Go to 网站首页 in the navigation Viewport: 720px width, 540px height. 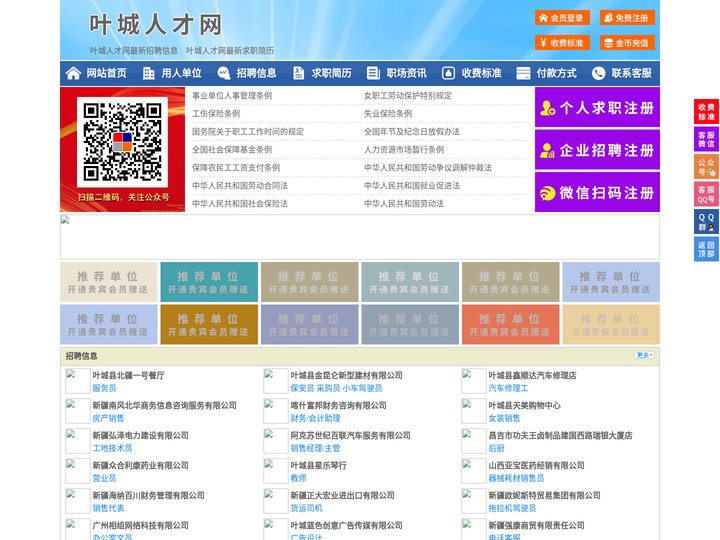(x=107, y=73)
